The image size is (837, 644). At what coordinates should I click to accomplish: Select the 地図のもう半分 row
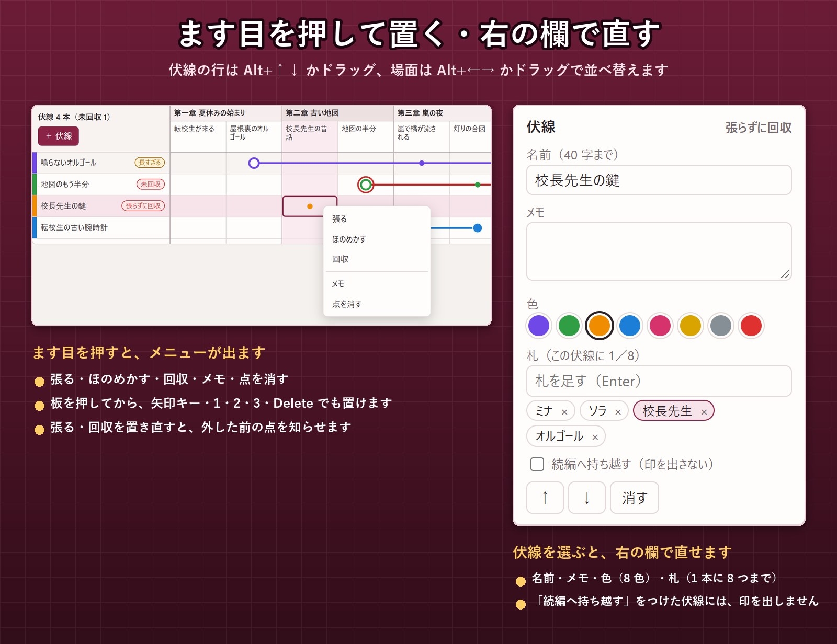(x=101, y=184)
